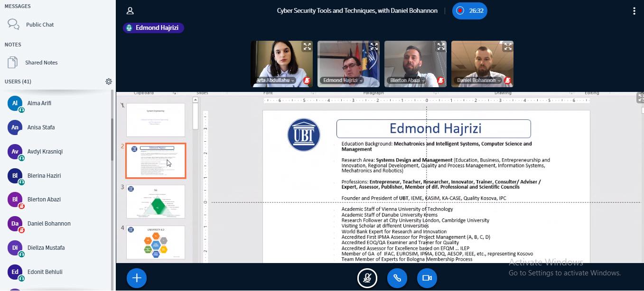
Task: Select slide 4 thumbnail
Action: click(x=156, y=242)
